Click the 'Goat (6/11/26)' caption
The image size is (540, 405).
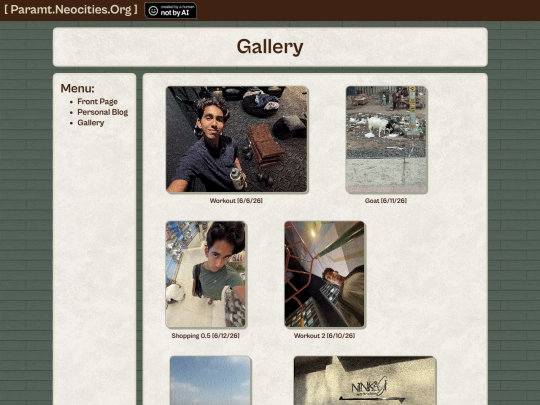coord(386,200)
